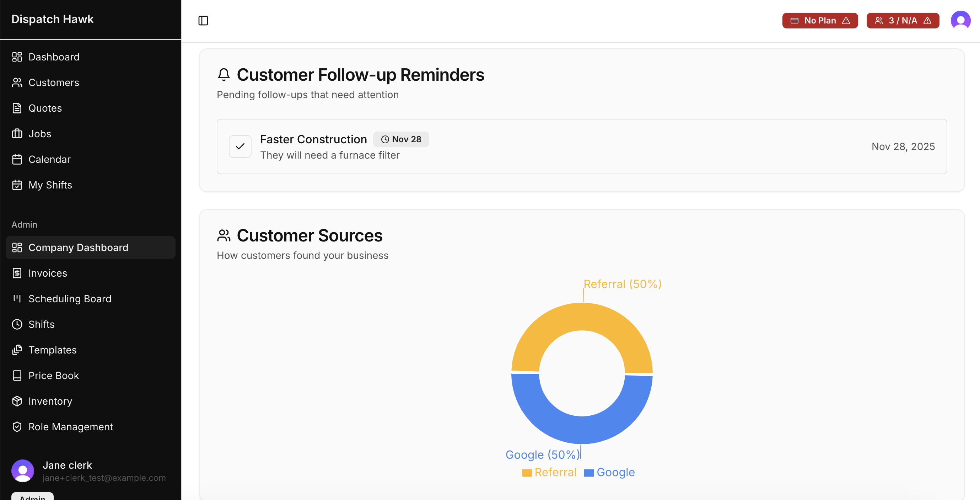Click the bell icon beside Follow-up Reminders

coord(224,75)
